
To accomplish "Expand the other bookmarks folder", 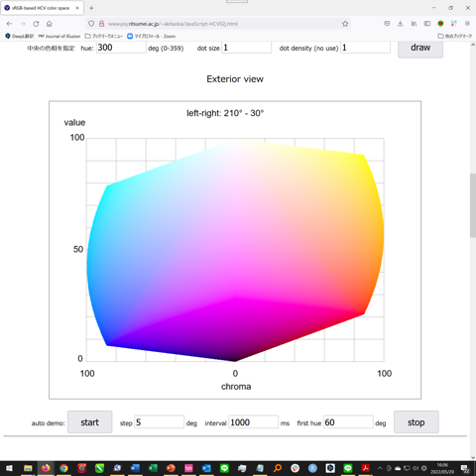I will coord(455,36).
